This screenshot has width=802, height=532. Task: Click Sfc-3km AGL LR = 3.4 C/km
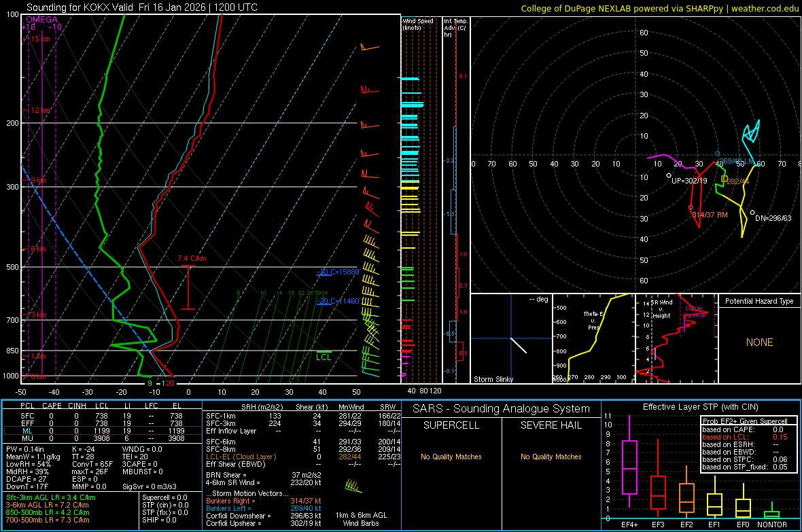[x=51, y=497]
